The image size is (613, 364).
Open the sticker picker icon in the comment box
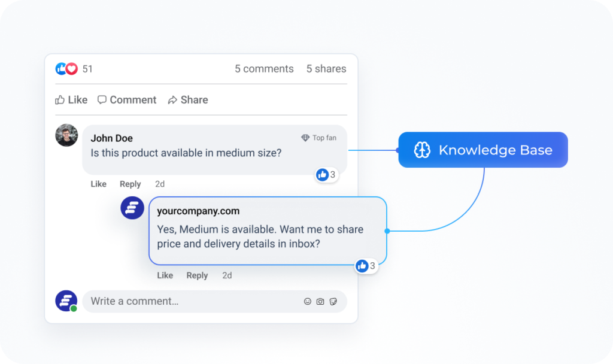pyautogui.click(x=333, y=302)
